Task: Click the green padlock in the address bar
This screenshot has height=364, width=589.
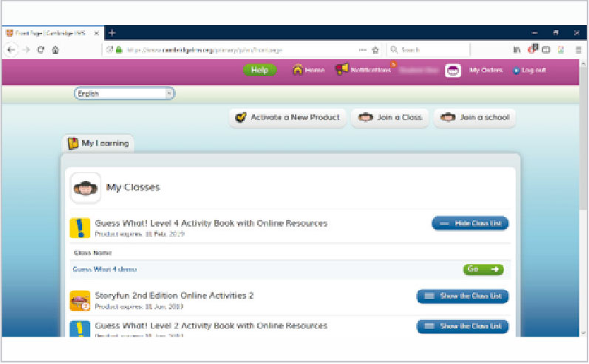Action: 119,49
